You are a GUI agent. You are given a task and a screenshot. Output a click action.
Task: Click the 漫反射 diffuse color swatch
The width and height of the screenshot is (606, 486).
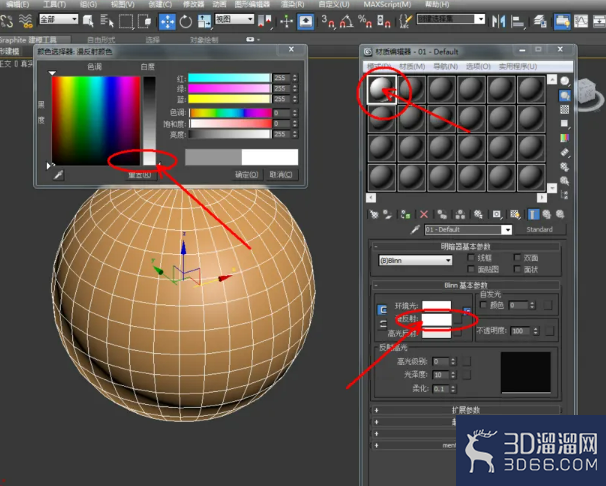pos(436,319)
